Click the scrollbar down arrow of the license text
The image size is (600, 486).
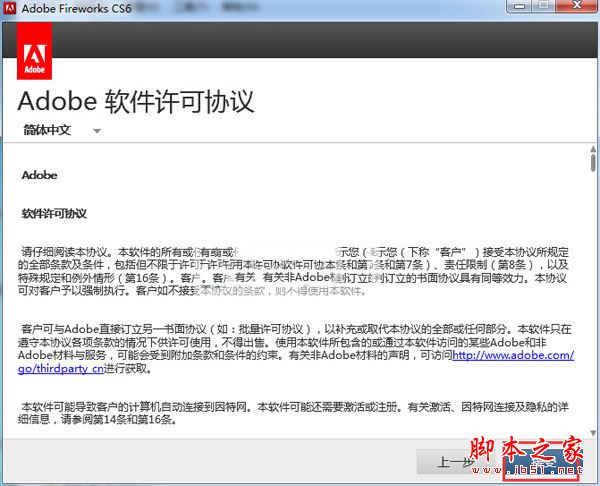coord(593,433)
